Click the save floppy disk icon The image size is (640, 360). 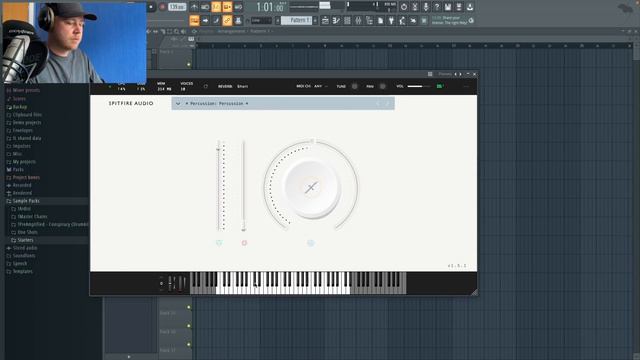448,7
